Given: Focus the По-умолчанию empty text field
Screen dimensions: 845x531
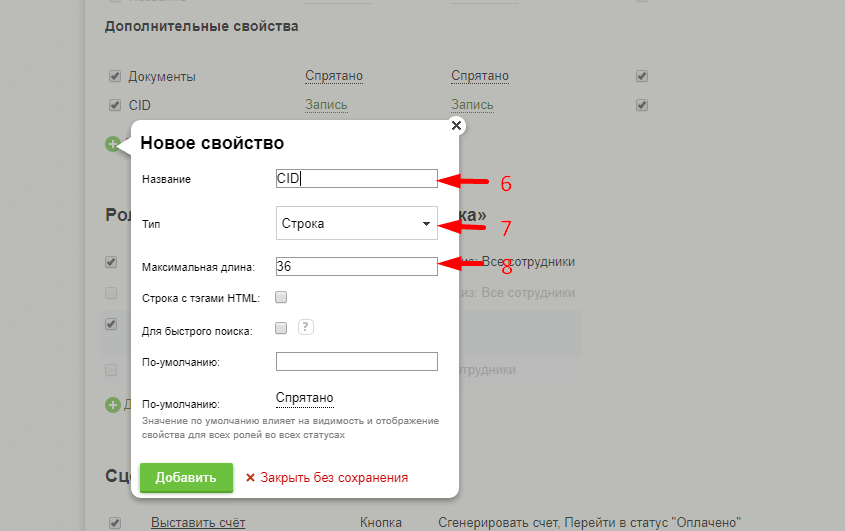Looking at the screenshot, I should click(357, 361).
